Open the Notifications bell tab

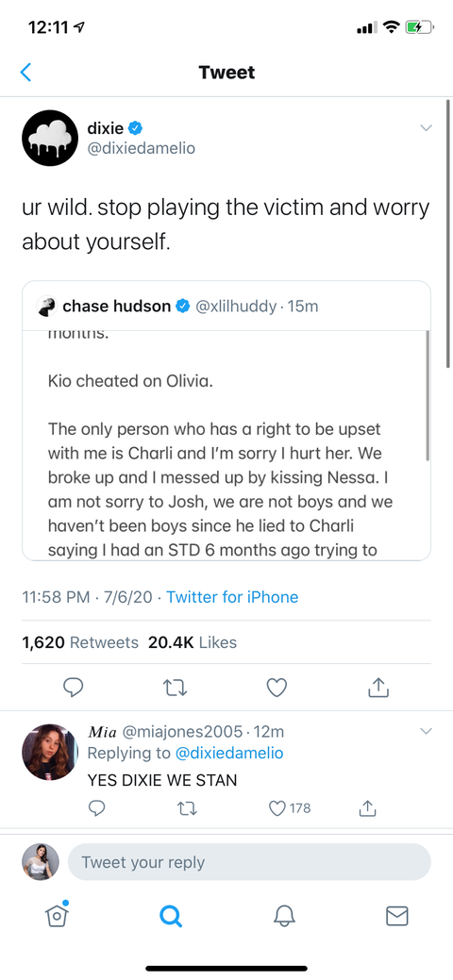click(x=283, y=916)
